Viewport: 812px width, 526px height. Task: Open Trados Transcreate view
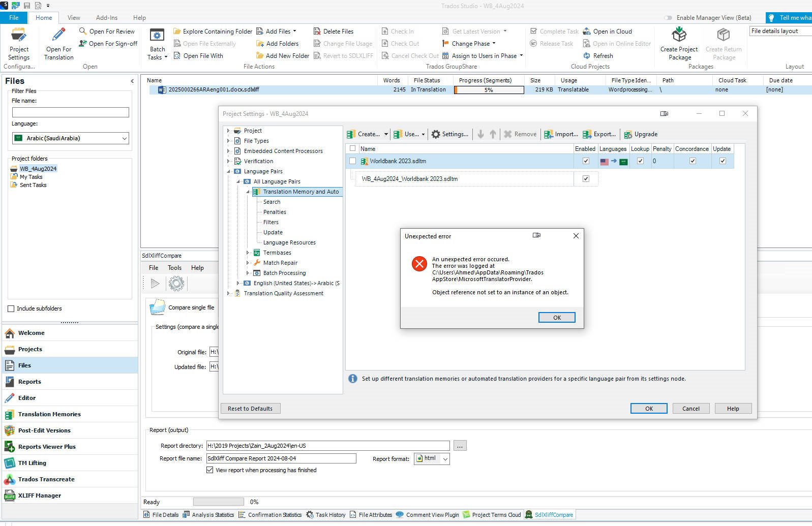[70, 479]
